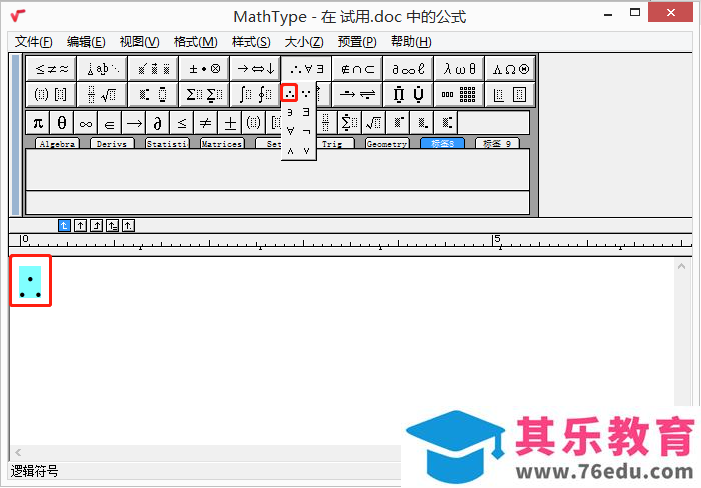
Task: Switch to the Matrices tab
Action: coord(222,143)
